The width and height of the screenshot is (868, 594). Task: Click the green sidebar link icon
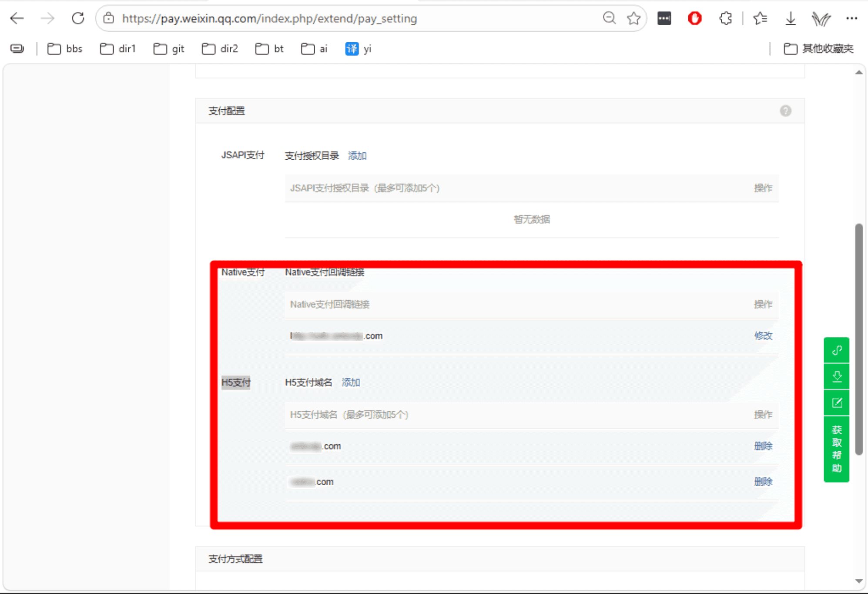click(x=836, y=350)
